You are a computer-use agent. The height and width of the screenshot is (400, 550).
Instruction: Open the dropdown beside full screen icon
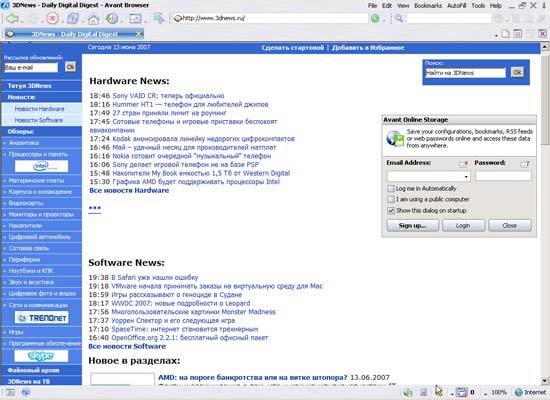[145, 22]
